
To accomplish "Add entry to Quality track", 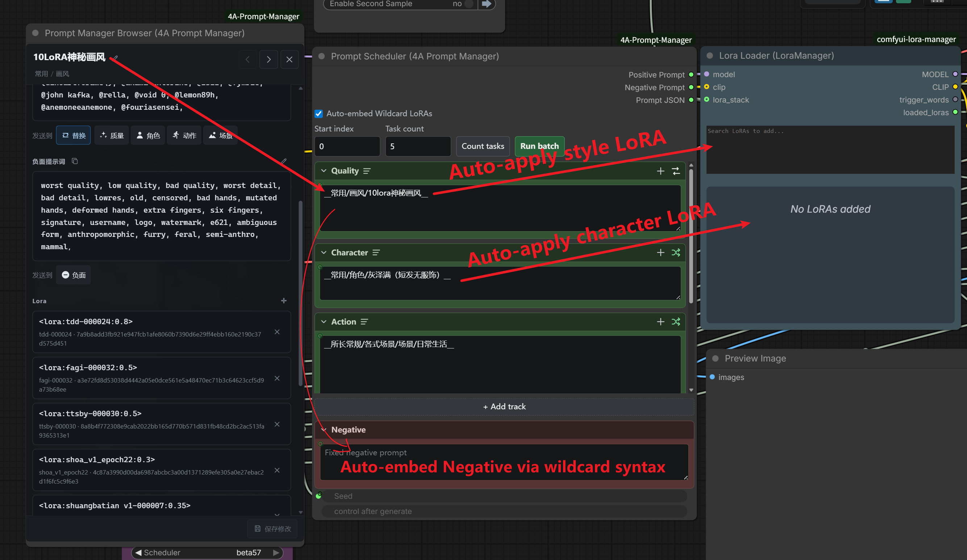I will click(x=660, y=171).
